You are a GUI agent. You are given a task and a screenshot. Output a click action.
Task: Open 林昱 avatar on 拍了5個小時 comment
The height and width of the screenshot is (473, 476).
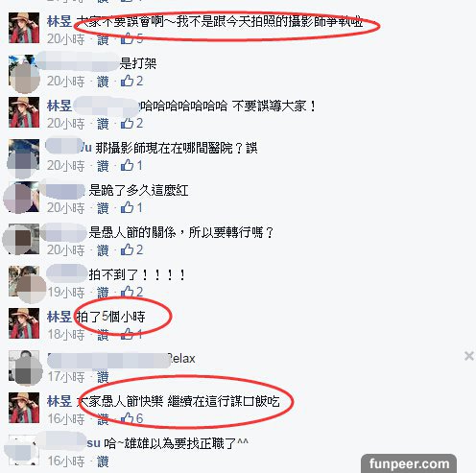pyautogui.click(x=24, y=323)
